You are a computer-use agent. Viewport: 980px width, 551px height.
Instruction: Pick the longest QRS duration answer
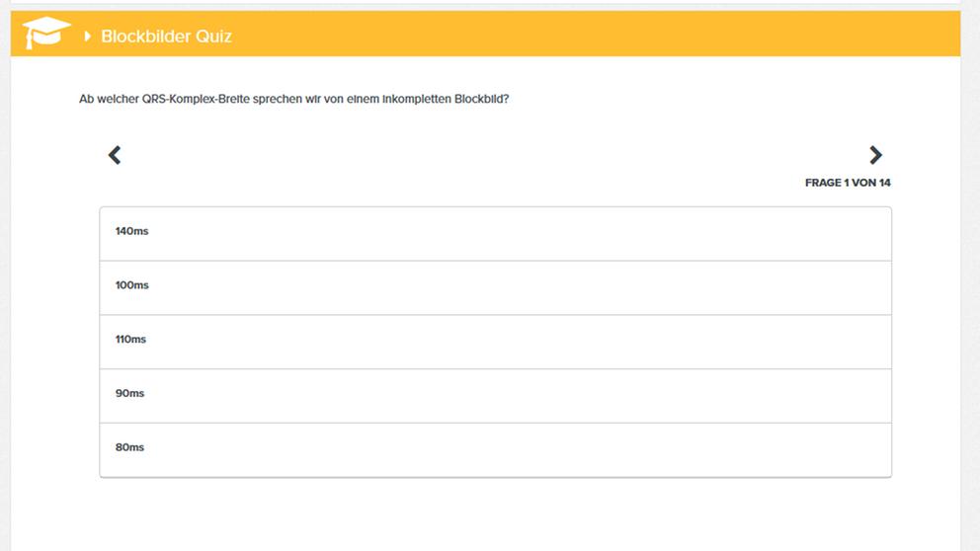click(x=496, y=234)
